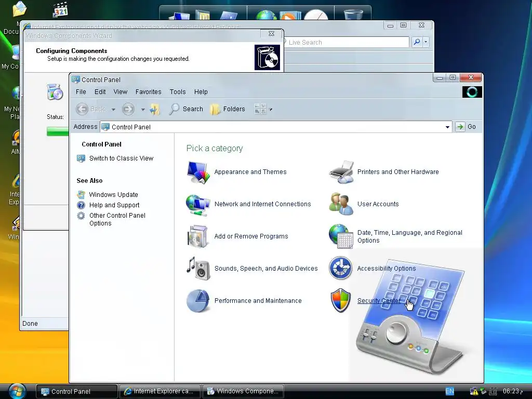Click the taskbar clock showing 06:23

(512, 391)
